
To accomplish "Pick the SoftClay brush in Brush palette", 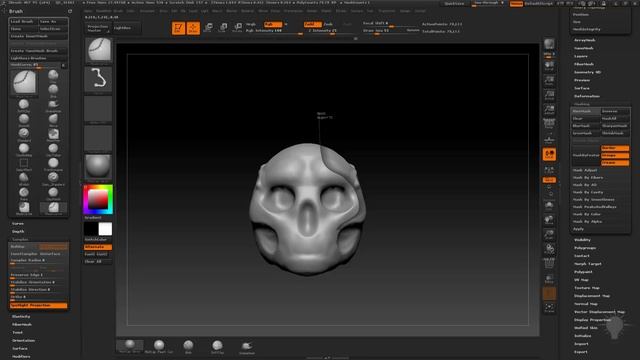I will pyautogui.click(x=24, y=105).
